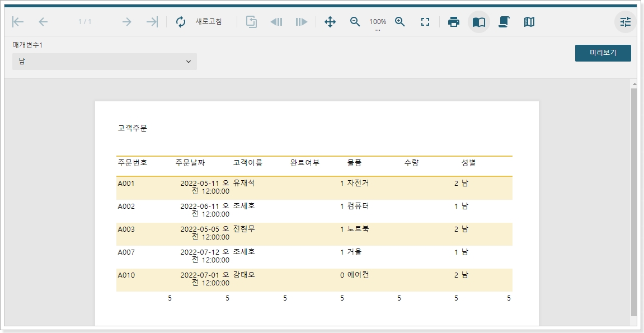Open the 매개변수1 dropdown showing 남
Screen dimensions: 644x333
pos(105,62)
